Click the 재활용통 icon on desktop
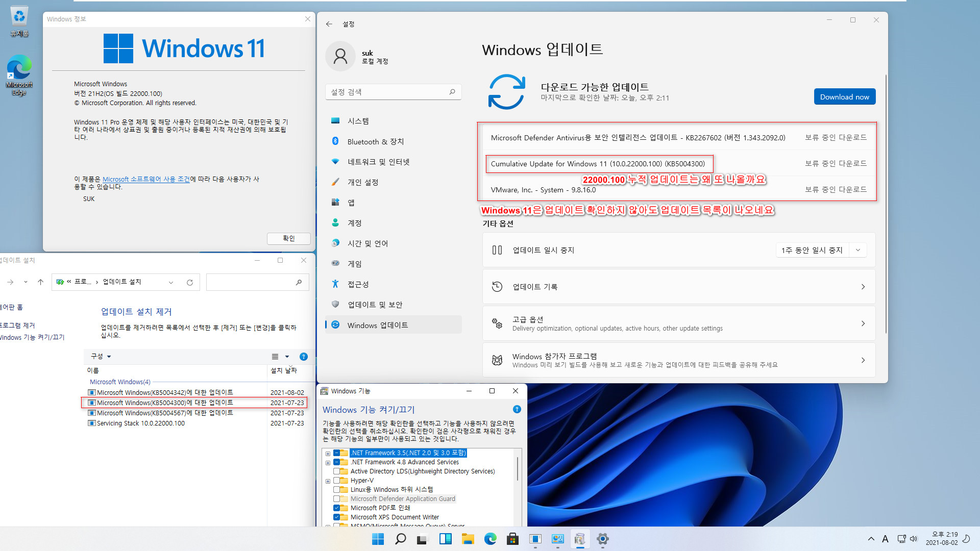This screenshot has height=551, width=980. click(19, 17)
